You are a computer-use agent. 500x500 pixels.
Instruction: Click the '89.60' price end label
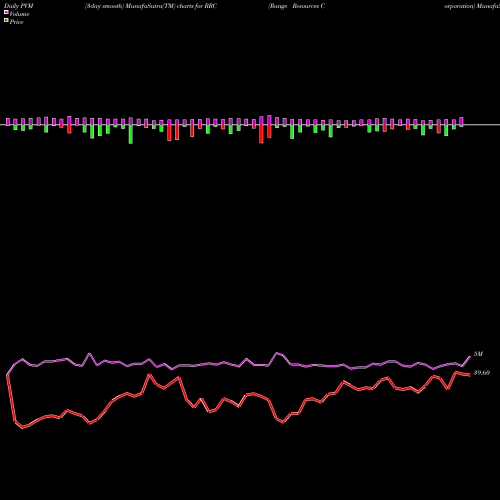[x=482, y=373]
